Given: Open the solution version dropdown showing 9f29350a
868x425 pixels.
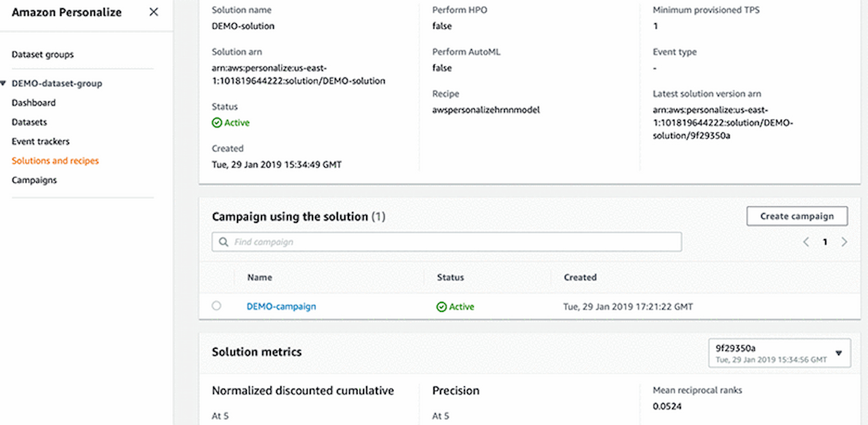Looking at the screenshot, I should [x=779, y=353].
